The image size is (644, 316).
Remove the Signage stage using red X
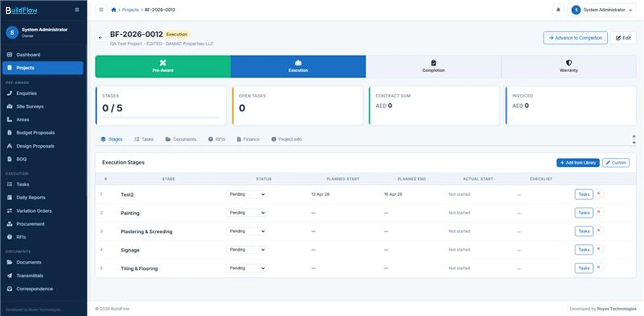(x=599, y=249)
